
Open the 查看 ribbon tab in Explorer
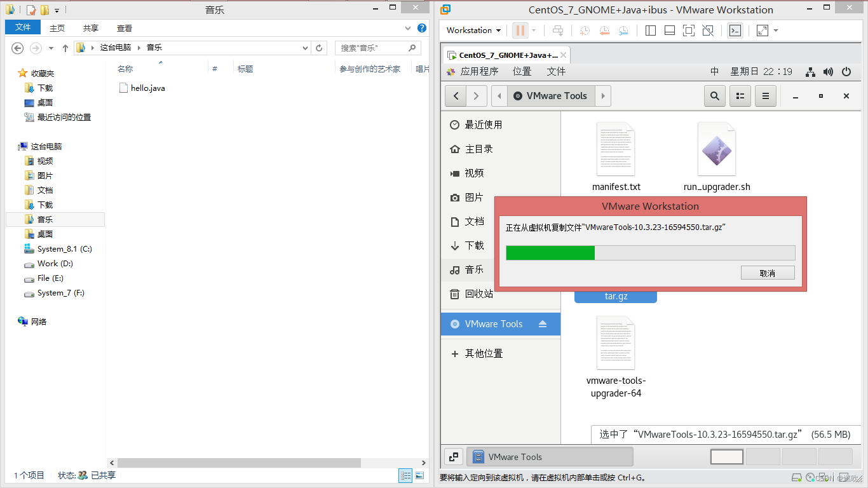(x=125, y=28)
